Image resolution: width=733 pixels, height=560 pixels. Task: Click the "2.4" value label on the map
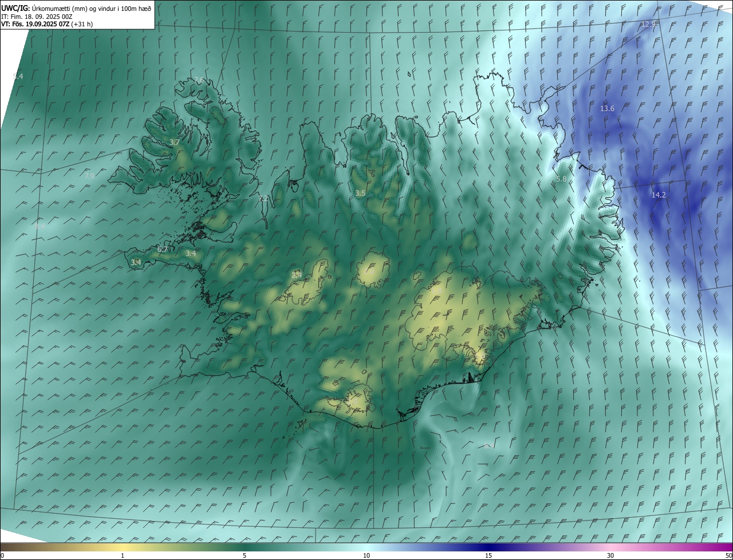297,275
